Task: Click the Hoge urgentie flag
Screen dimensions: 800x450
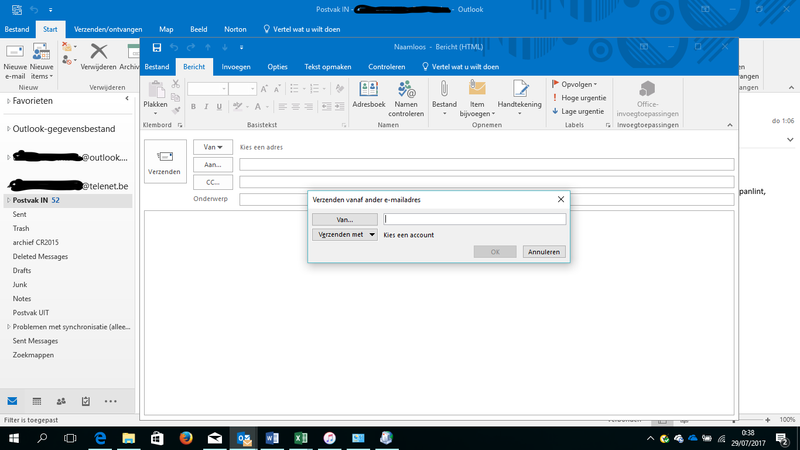Action: [x=579, y=98]
